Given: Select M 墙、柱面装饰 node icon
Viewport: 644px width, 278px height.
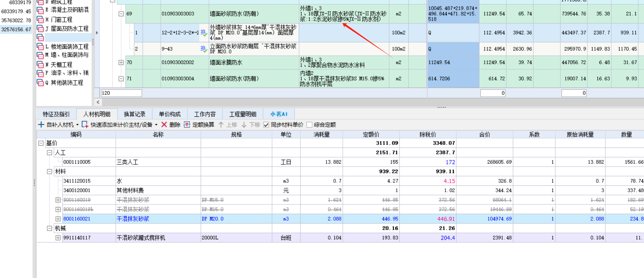Looking at the screenshot, I should pos(40,55).
